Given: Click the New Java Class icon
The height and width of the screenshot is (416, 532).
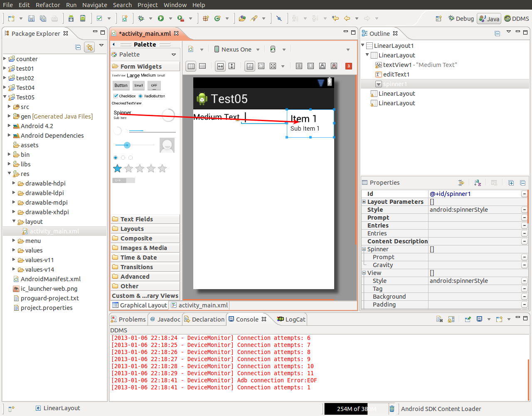Looking at the screenshot, I should 217,18.
